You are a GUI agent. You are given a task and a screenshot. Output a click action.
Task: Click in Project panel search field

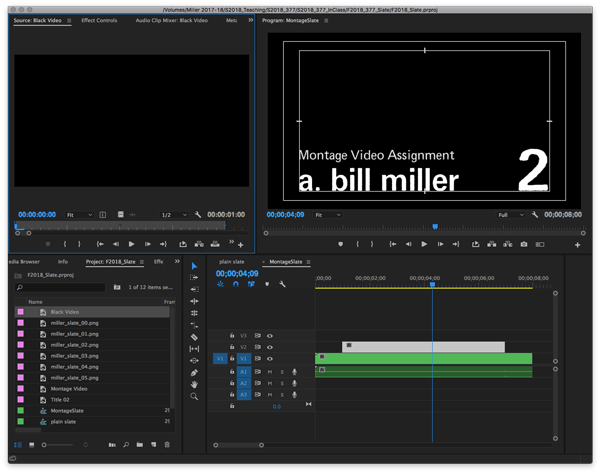click(x=60, y=287)
